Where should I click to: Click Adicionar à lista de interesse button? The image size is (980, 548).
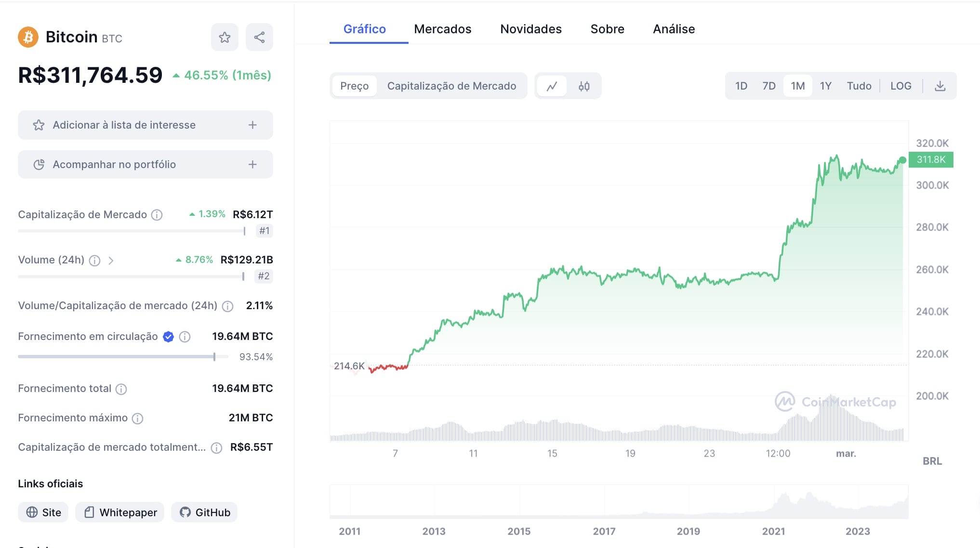coord(146,125)
